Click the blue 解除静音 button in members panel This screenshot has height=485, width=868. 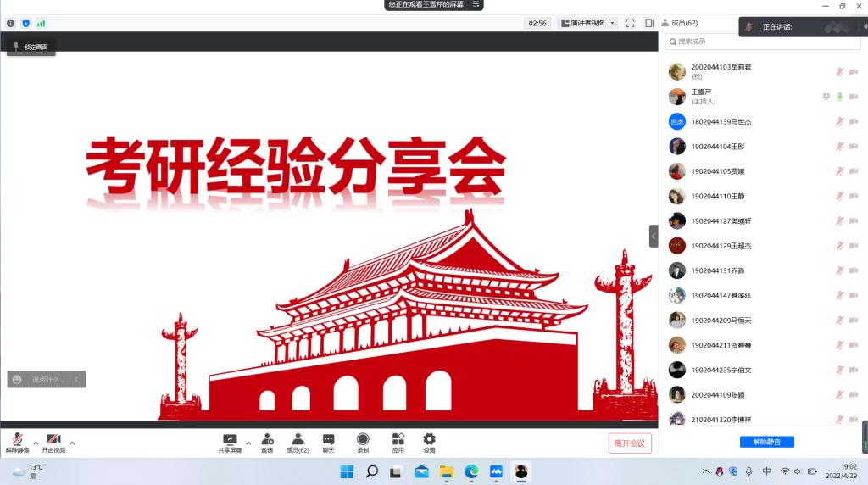click(x=766, y=442)
